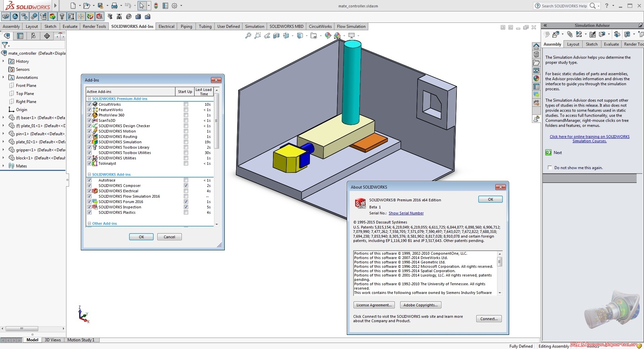Activate the CircuitWorks add-in toolbar icon
The height and width of the screenshot is (349, 644).
6,16
